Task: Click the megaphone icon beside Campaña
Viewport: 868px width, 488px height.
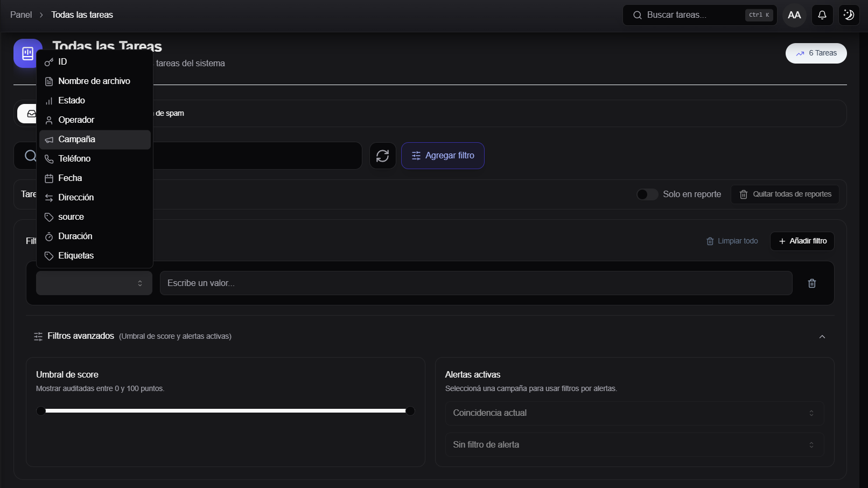Action: (x=49, y=140)
